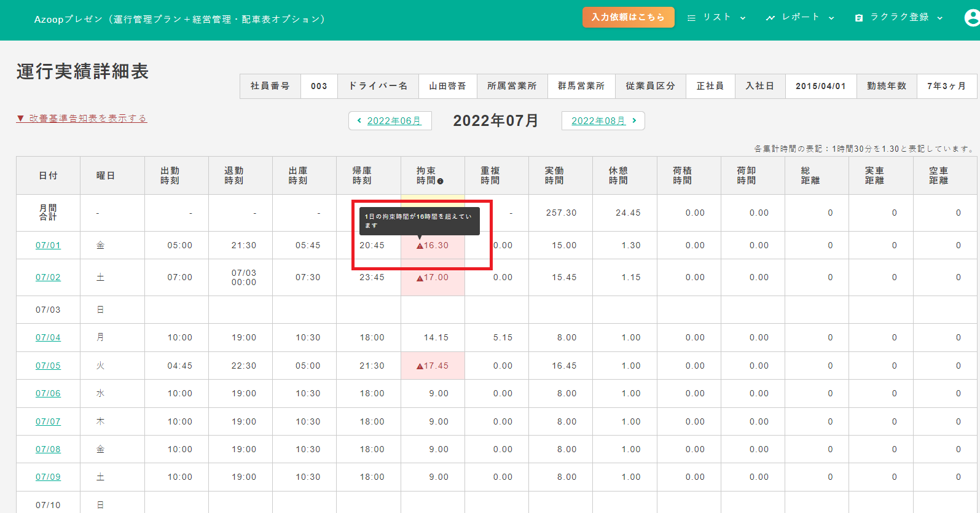This screenshot has height=513, width=980.
Task: Click the chart icon beside レポート
Action: (770, 18)
